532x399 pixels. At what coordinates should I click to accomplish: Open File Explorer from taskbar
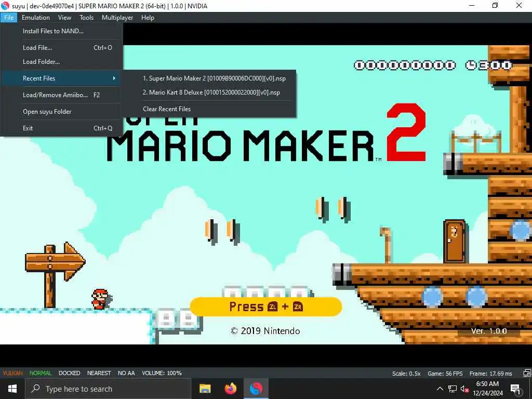tap(205, 389)
